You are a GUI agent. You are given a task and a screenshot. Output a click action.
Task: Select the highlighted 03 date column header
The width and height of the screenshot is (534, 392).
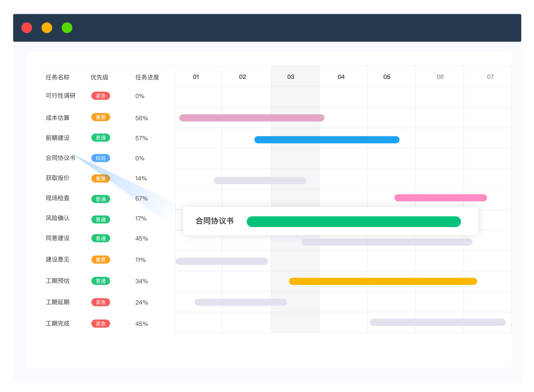tap(291, 77)
